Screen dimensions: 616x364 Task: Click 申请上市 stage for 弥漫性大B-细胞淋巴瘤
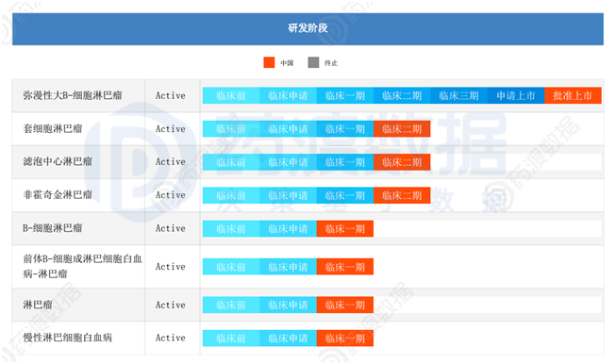(516, 95)
